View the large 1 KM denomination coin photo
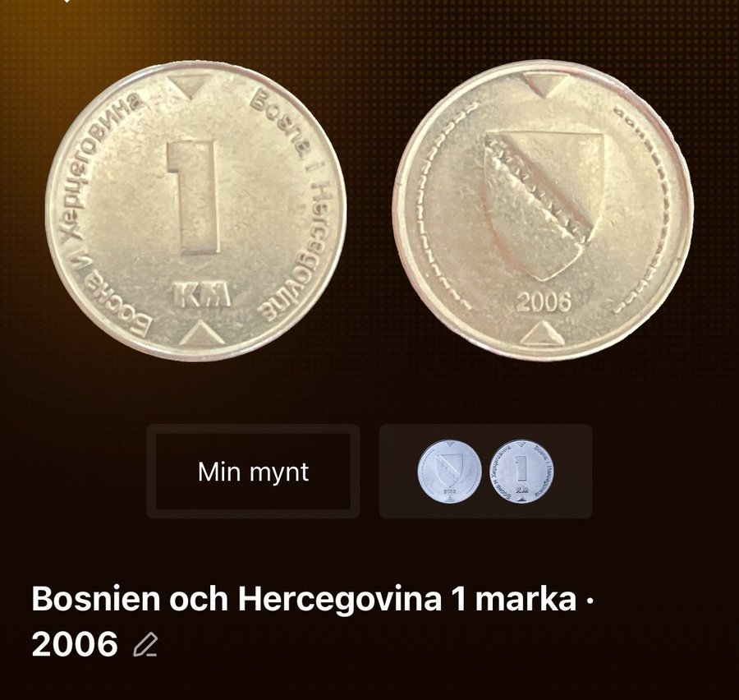This screenshot has width=739, height=700. (x=195, y=211)
